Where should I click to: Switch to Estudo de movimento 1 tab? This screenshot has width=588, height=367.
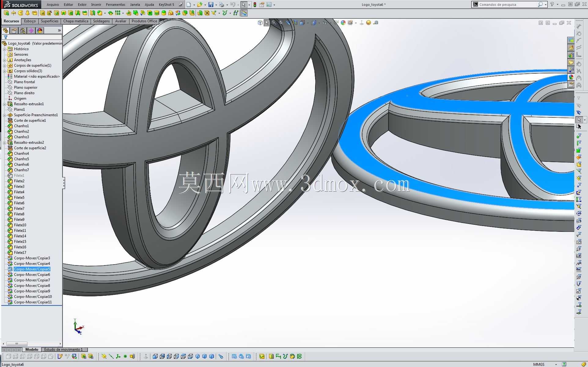(64, 350)
